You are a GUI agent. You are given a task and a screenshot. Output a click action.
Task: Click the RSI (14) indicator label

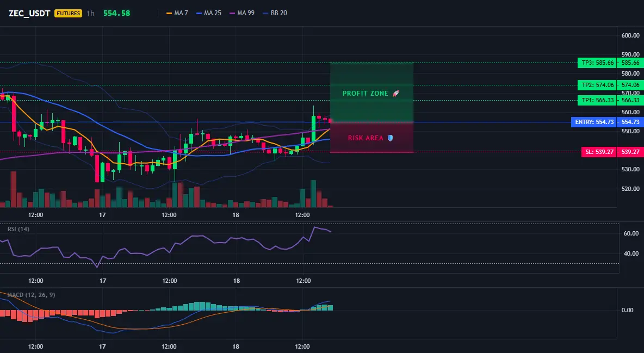(x=18, y=229)
